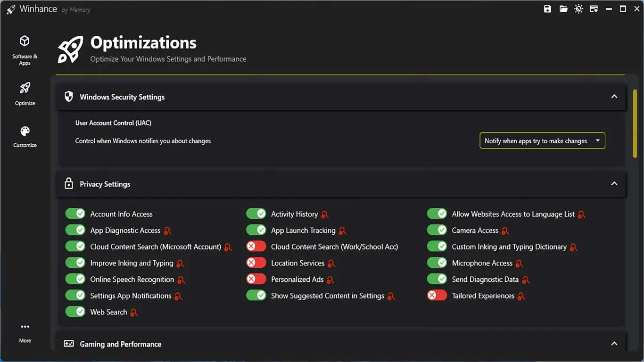Open Software & Apps in sidebar
The image size is (644, 362).
click(25, 49)
